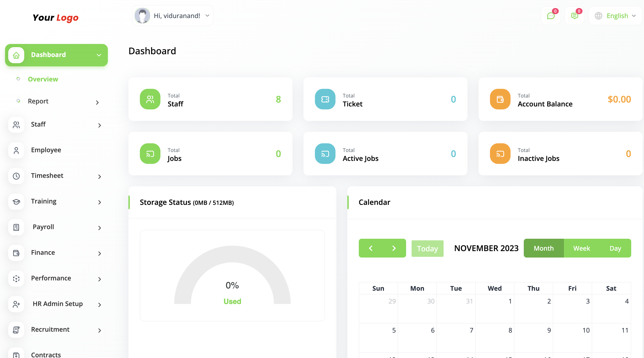
Task: Collapse the Dashboard menu chevron
Action: 99,55
